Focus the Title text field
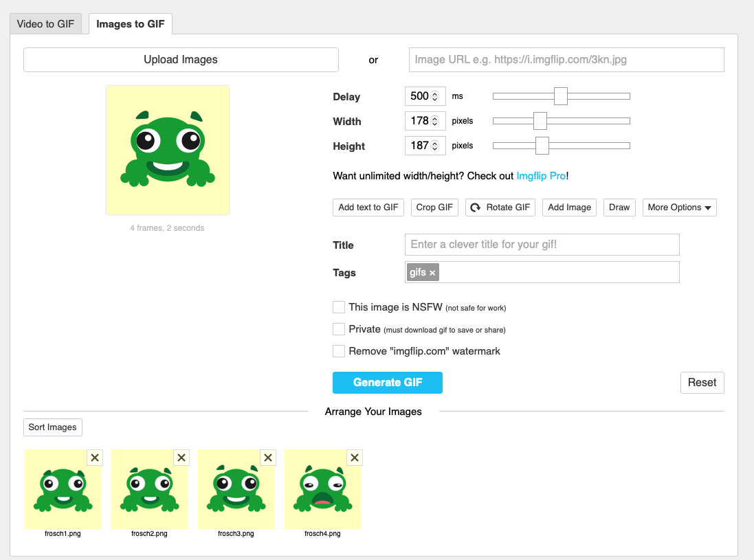Viewport: 754px width, 560px height. [542, 245]
